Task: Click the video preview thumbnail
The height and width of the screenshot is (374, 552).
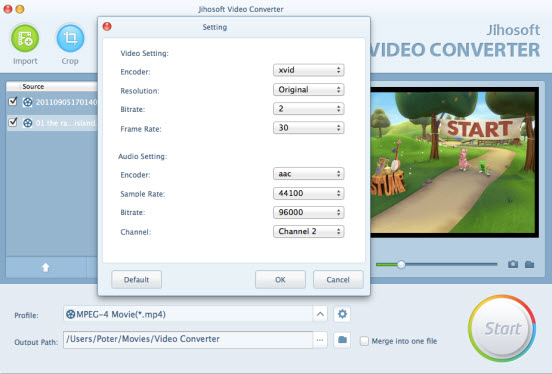Action: point(454,162)
